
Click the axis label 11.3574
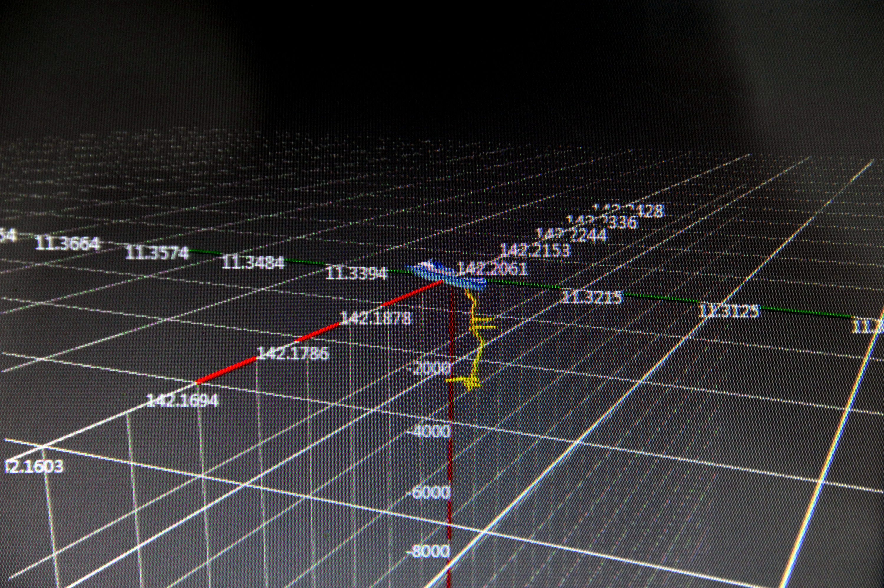click(x=157, y=252)
